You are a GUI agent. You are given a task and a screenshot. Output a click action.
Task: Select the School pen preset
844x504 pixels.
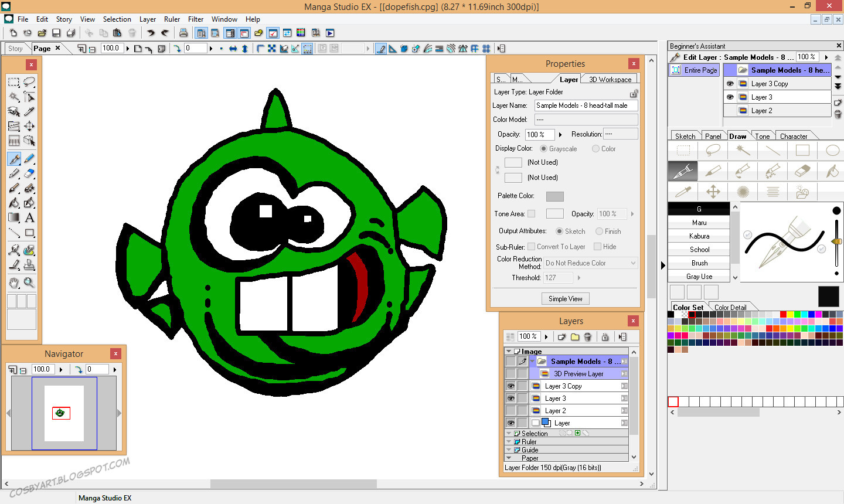pyautogui.click(x=699, y=250)
